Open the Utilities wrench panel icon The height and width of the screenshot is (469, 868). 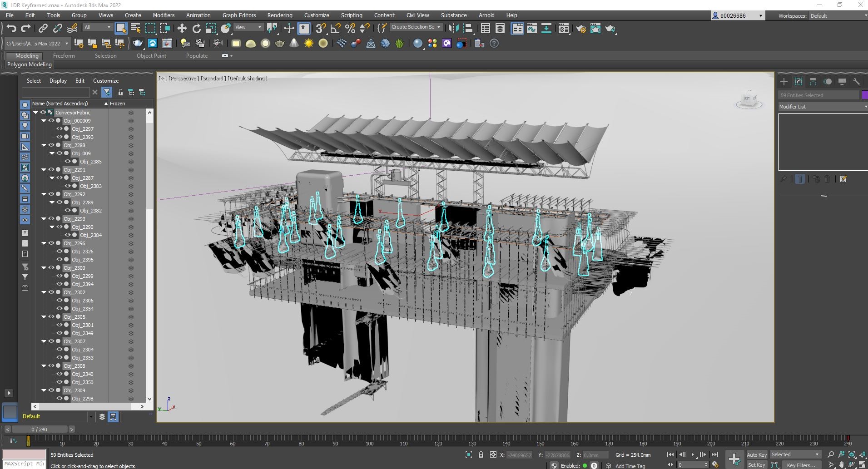point(856,82)
